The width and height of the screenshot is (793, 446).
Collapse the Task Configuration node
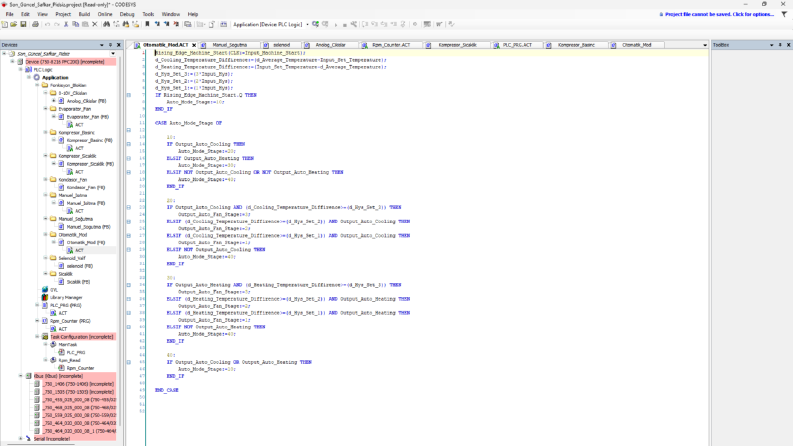point(37,336)
